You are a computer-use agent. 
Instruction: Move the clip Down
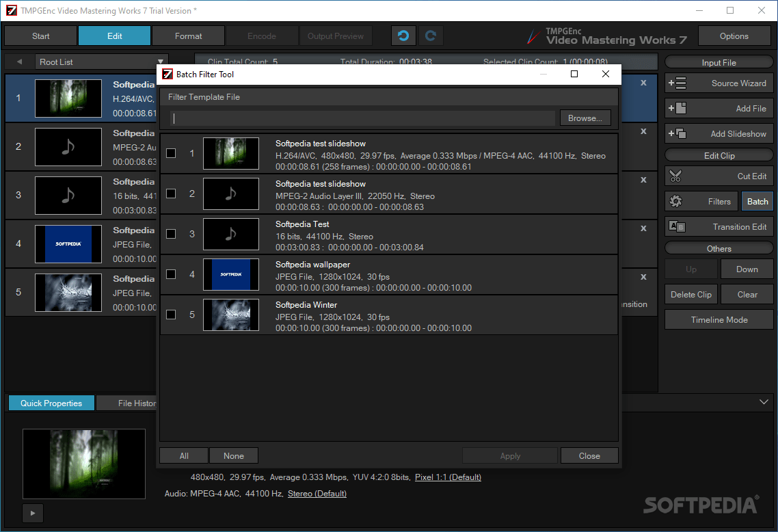[747, 269]
